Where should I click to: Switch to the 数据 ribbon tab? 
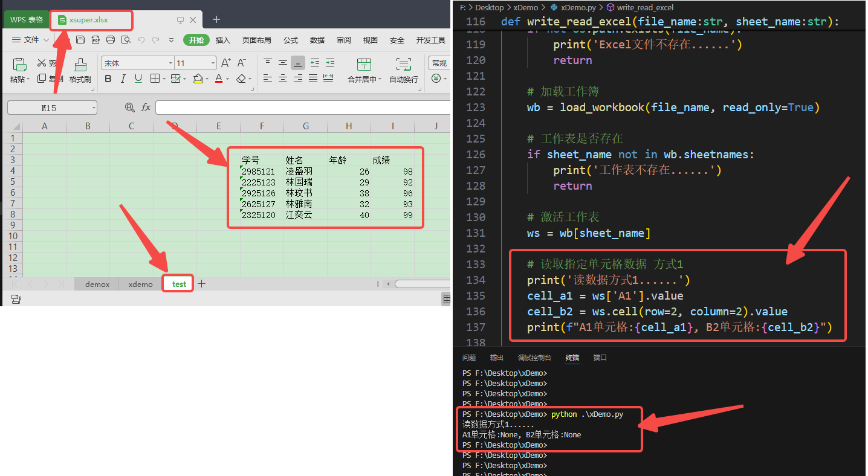pos(317,40)
